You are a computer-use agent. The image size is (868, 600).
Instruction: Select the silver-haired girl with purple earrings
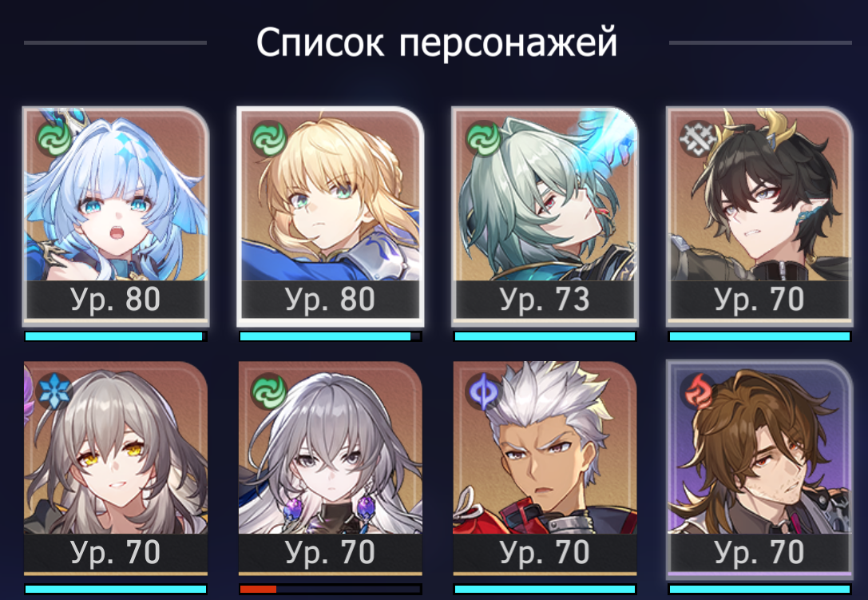click(x=330, y=468)
